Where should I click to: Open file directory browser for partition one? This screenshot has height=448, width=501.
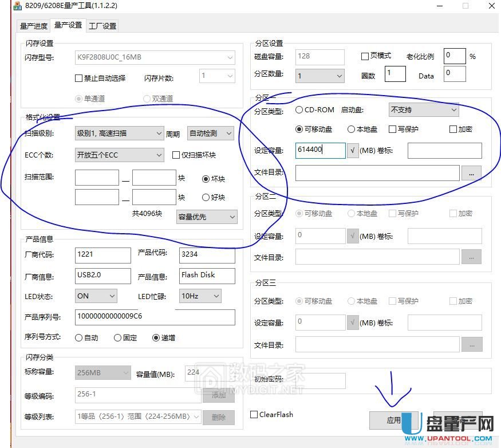471,173
